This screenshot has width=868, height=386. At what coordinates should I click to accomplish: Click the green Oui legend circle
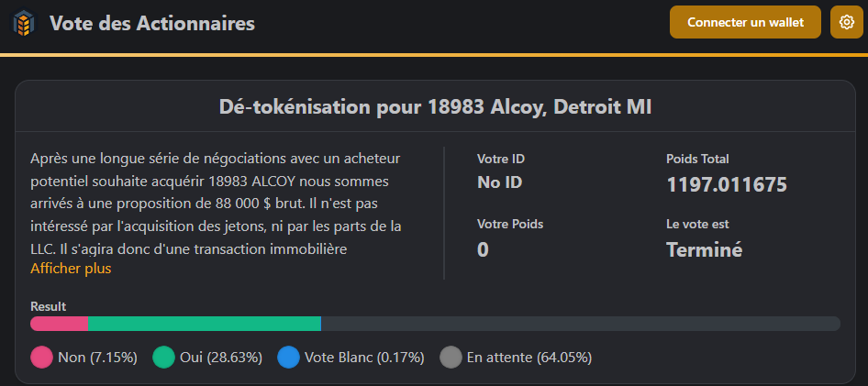(163, 357)
